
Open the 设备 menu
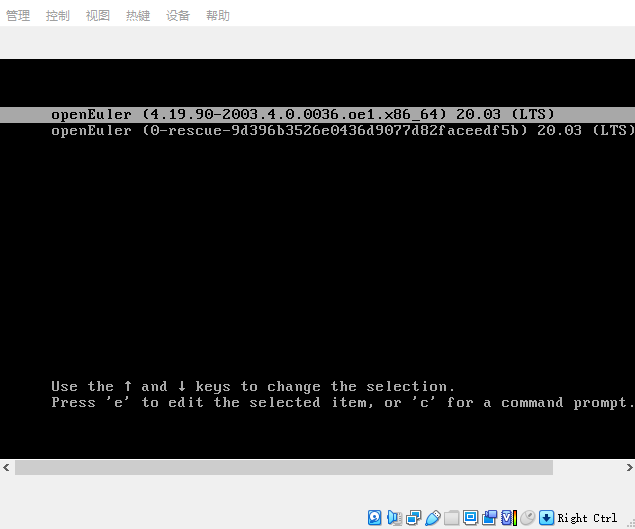click(x=178, y=16)
